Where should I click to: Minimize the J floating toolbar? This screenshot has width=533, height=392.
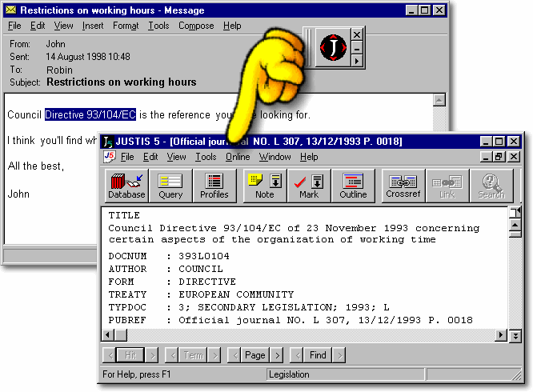tap(357, 49)
